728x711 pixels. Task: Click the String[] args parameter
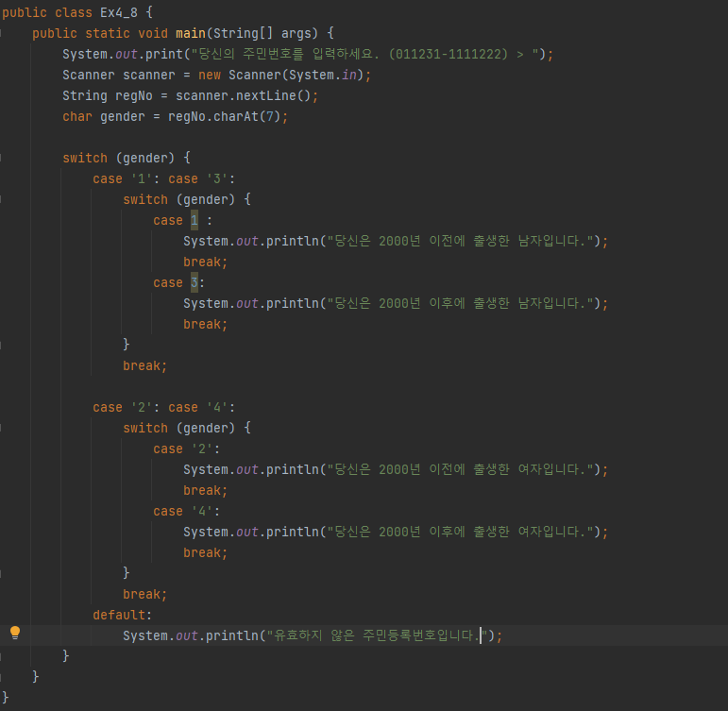(x=265, y=33)
